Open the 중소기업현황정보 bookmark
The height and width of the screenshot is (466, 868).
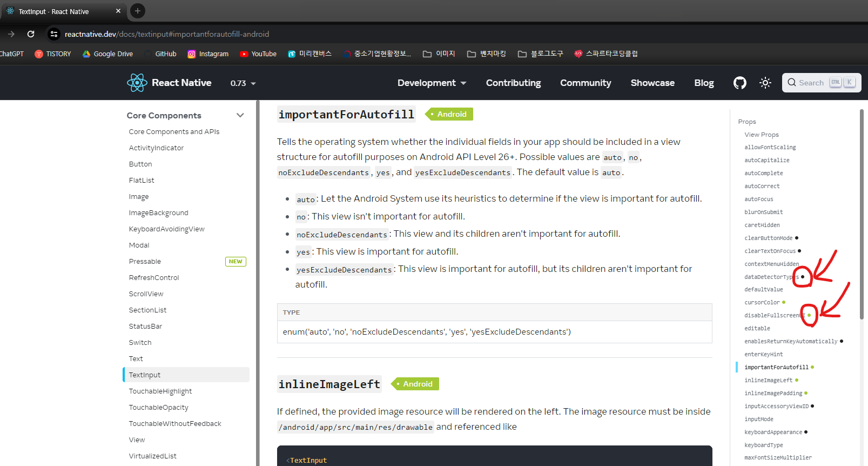377,54
